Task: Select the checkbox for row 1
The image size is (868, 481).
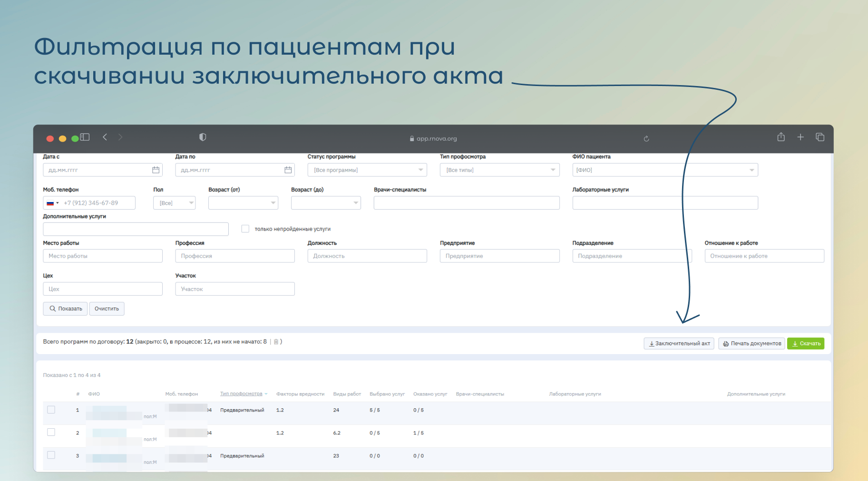Action: [51, 410]
